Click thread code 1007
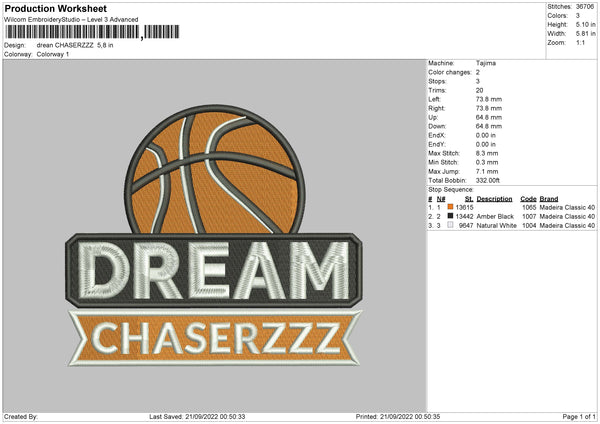This screenshot has height=424, width=600. coord(529,217)
